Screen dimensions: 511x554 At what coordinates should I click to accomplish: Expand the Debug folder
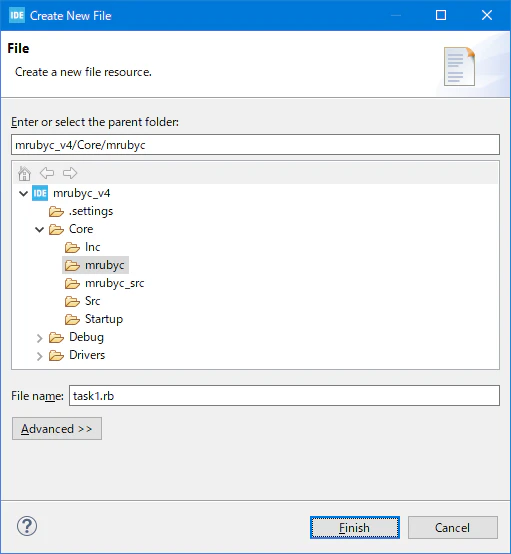coord(40,338)
